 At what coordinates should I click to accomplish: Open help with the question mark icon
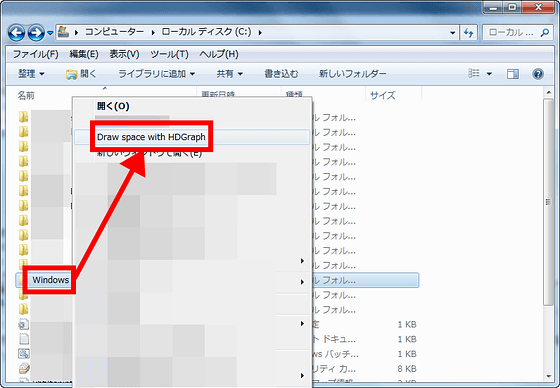point(538,74)
